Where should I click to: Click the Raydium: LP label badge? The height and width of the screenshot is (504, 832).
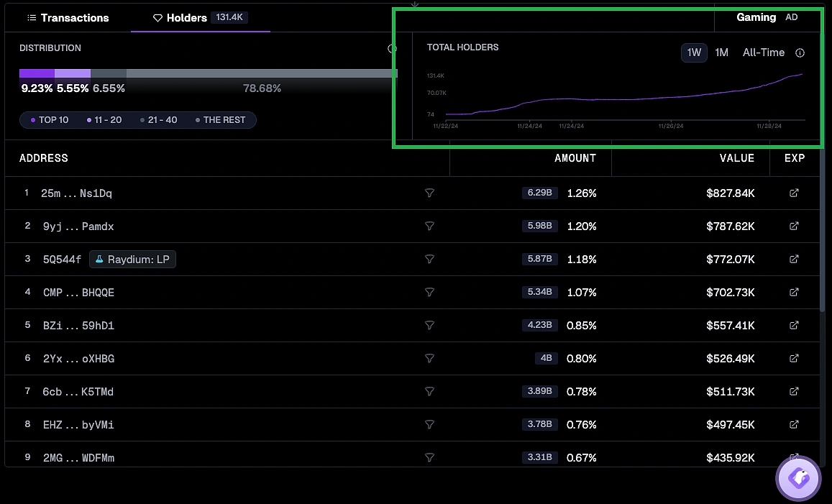(132, 259)
